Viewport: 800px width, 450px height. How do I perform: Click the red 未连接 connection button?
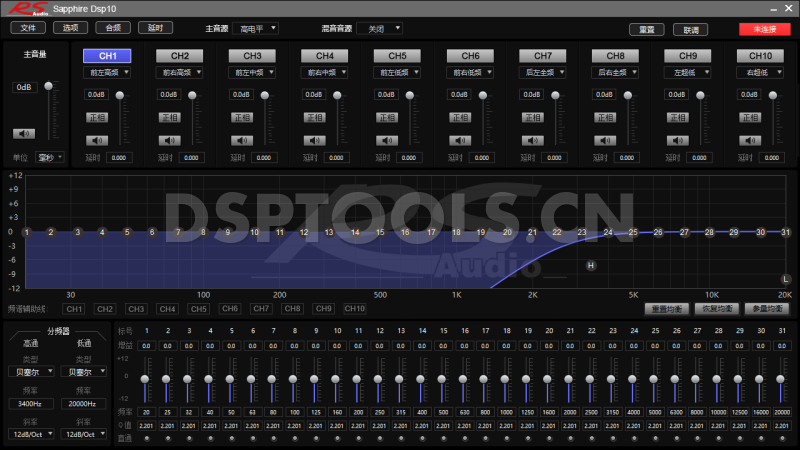(765, 30)
